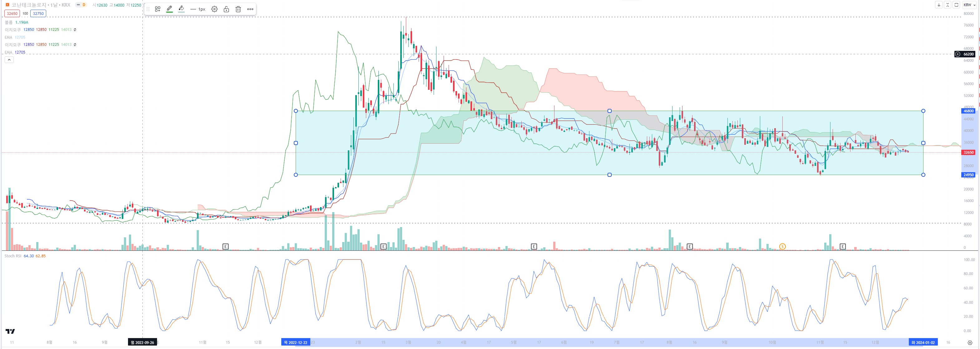Click rectangle right-middle edge handle
The height and width of the screenshot is (349, 980).
(923, 143)
